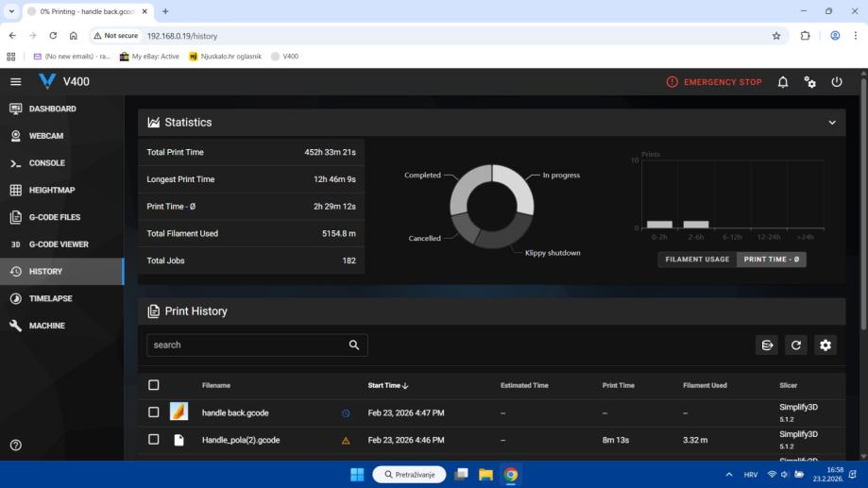Click the export history CSV icon
This screenshot has width=868, height=488.
click(767, 345)
